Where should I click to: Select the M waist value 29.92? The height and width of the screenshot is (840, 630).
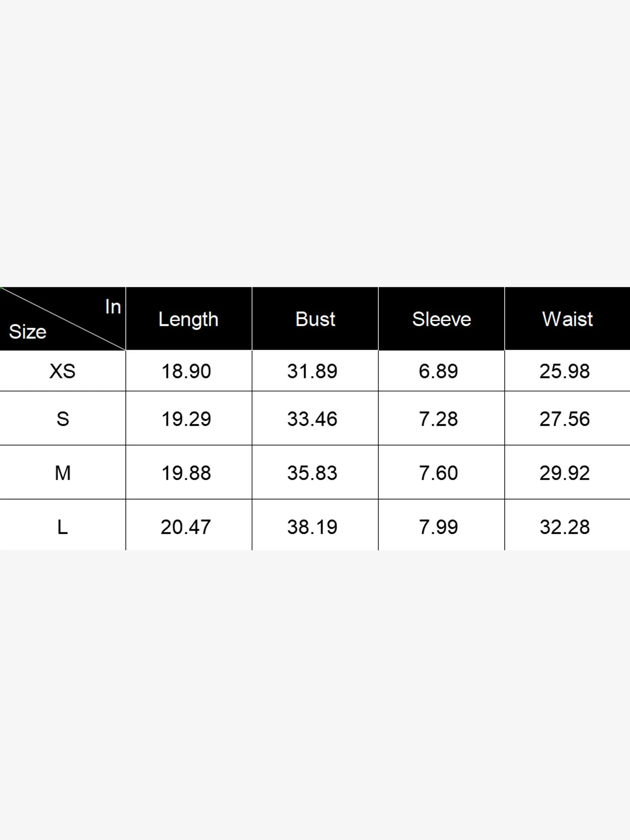pos(564,473)
